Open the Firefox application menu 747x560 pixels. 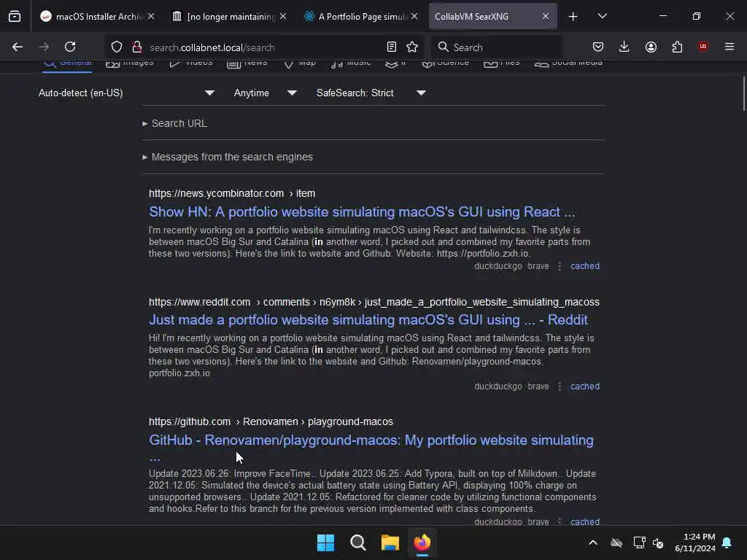click(729, 47)
